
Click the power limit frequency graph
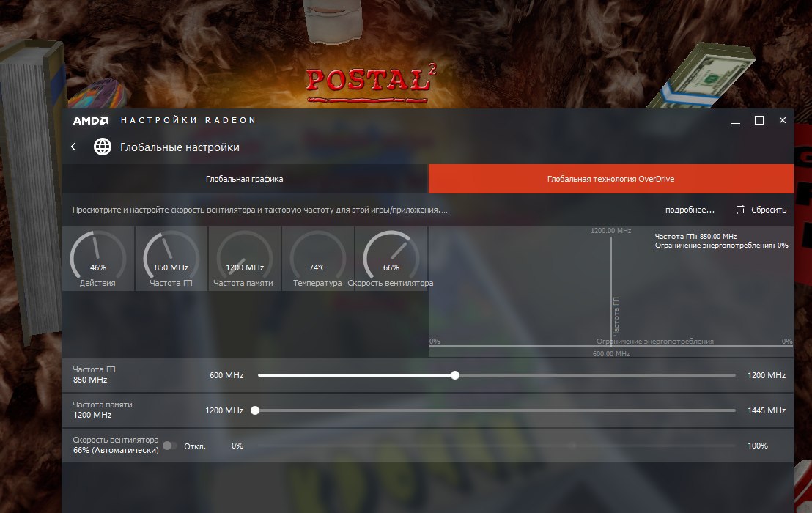pos(611,292)
